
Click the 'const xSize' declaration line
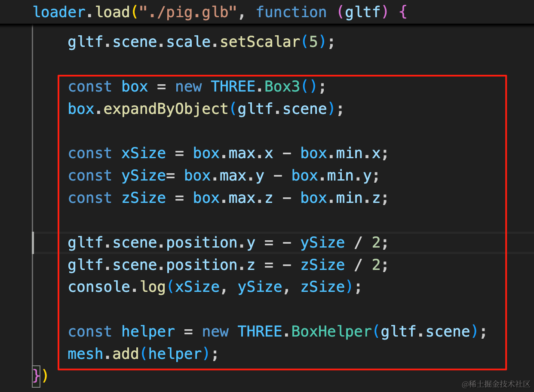228,154
